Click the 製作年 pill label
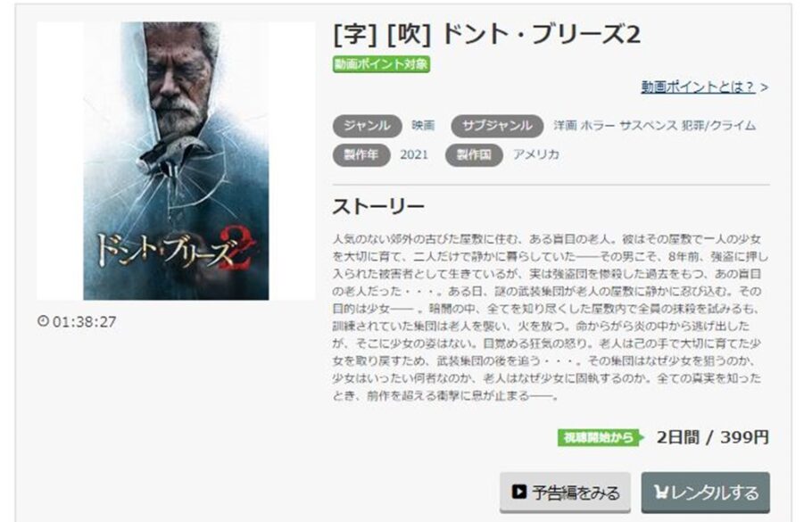 361,155
